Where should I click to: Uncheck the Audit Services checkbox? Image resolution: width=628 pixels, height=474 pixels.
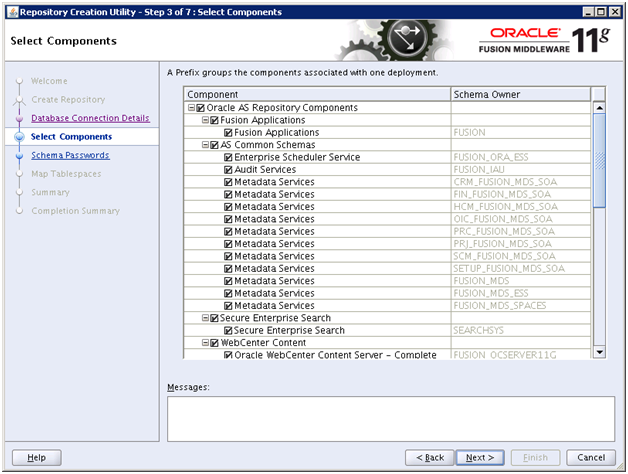228,170
